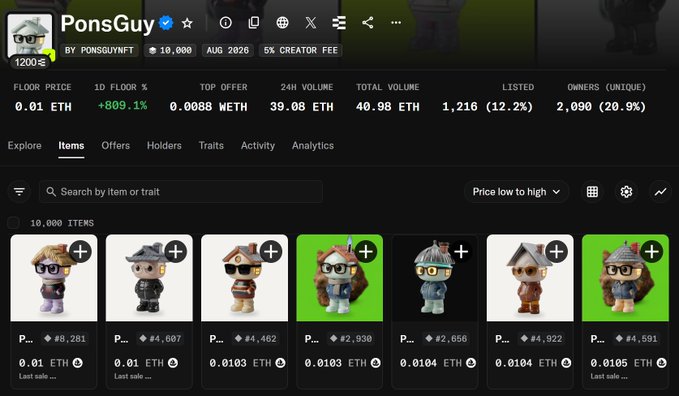The image size is (679, 396).
Task: Click the #4,462 rank label
Action: [x=256, y=338]
